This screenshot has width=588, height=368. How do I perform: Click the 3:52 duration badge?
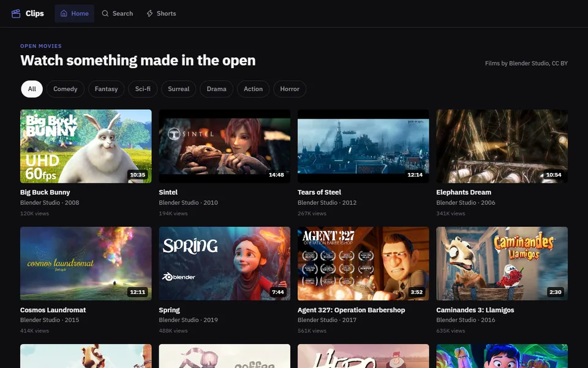(x=417, y=292)
